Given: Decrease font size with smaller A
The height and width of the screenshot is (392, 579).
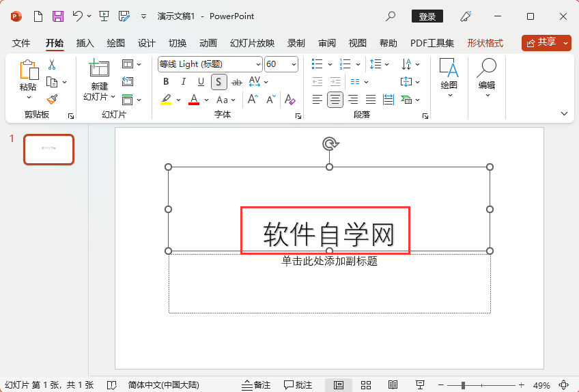Looking at the screenshot, I should [x=271, y=100].
